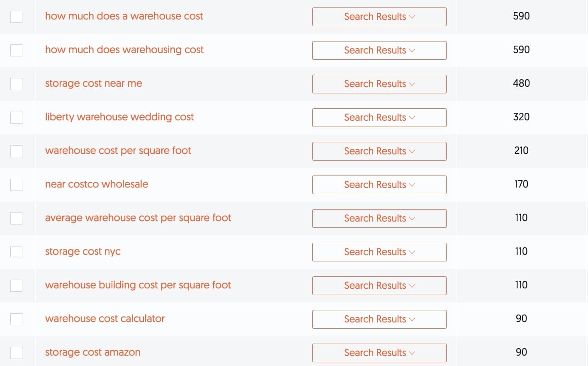Expand Search Results for 'warehouse building cost per square foot'

coord(379,285)
